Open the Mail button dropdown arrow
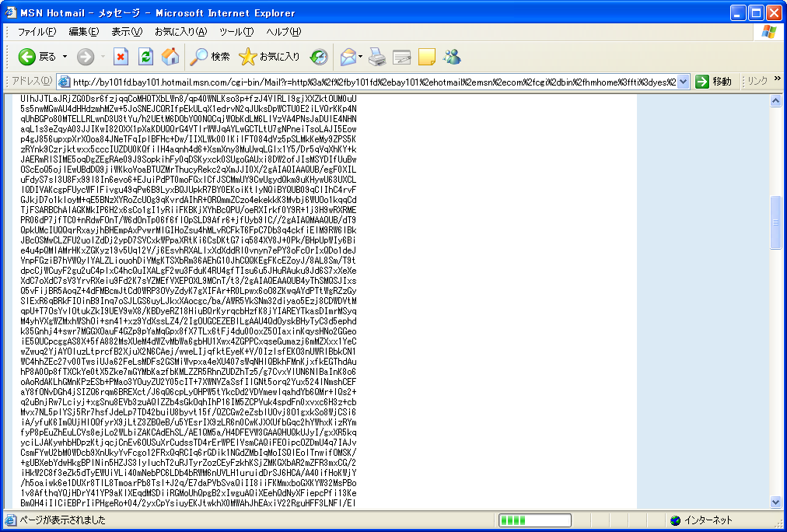Viewport: 787px width, 532px height. click(361, 57)
